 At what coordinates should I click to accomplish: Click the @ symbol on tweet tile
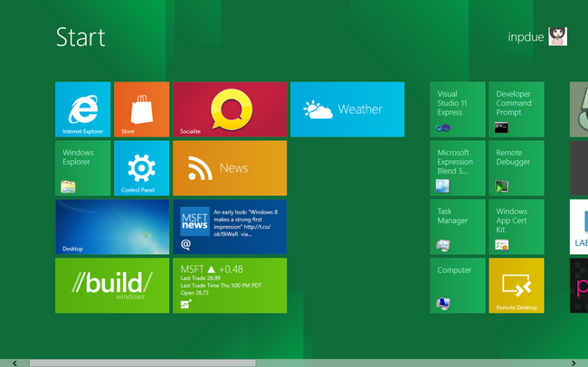185,244
